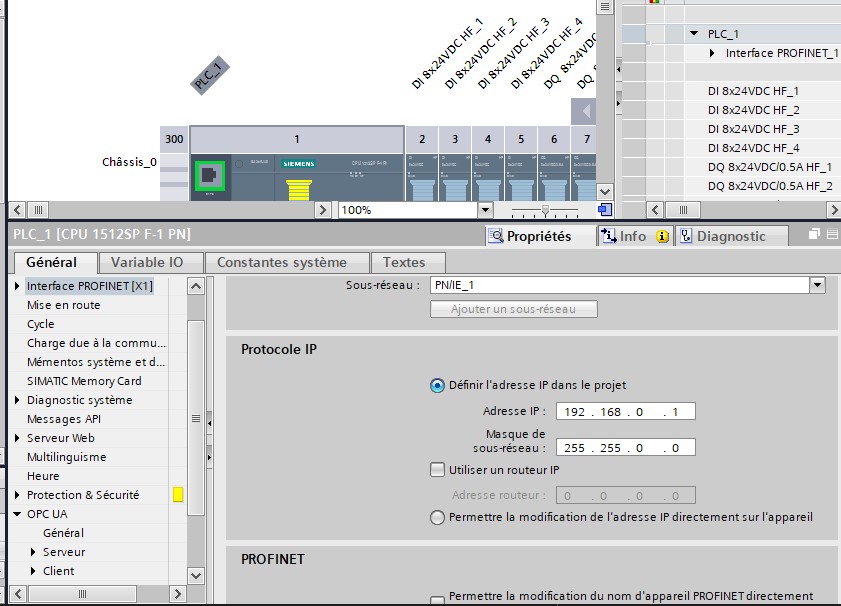Select 'Mémentos système et d...' entry
The width and height of the screenshot is (841, 606).
coord(96,362)
